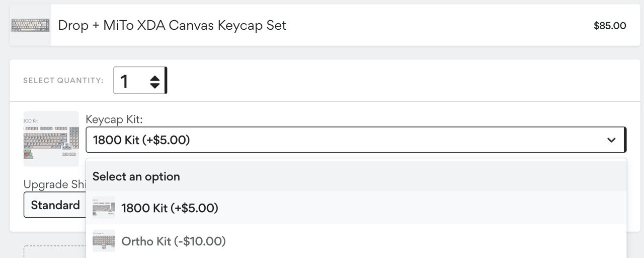
Task: Click the Keycap Kit label
Action: pos(114,119)
